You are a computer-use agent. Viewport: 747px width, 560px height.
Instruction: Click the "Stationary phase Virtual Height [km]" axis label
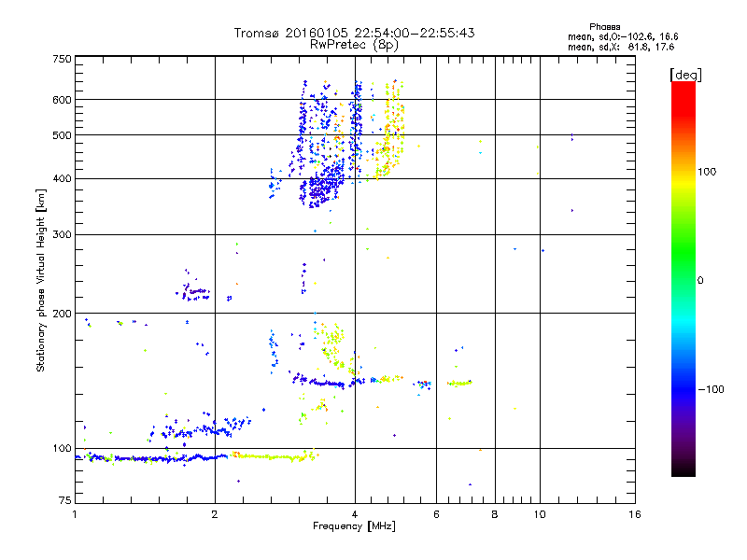(x=40, y=280)
